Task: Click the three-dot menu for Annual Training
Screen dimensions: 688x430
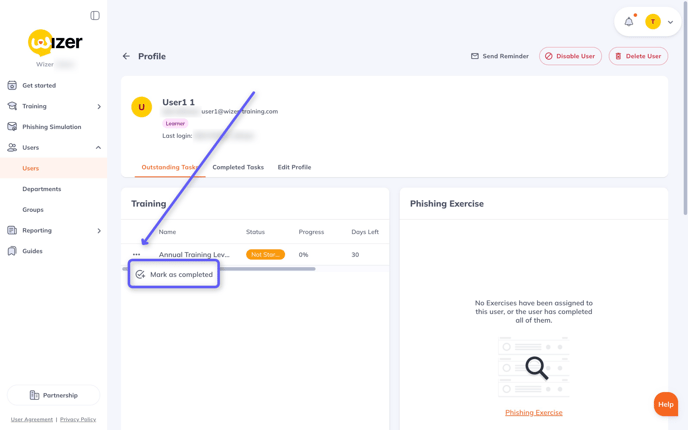Action: [x=136, y=255]
